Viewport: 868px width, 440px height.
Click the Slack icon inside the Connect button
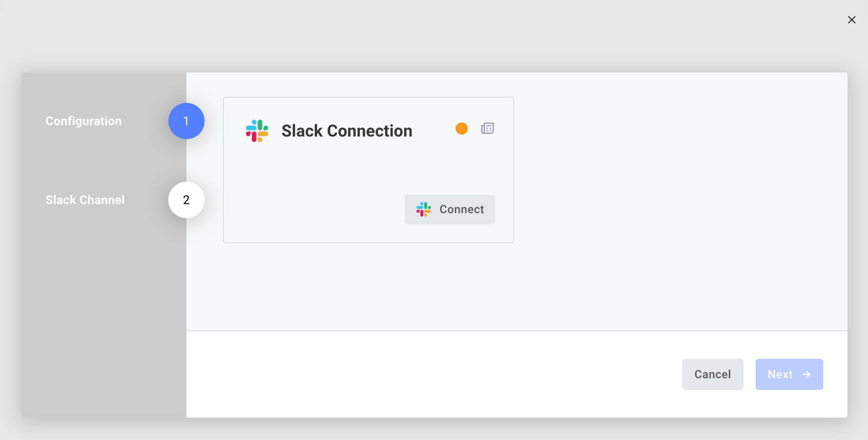point(423,209)
